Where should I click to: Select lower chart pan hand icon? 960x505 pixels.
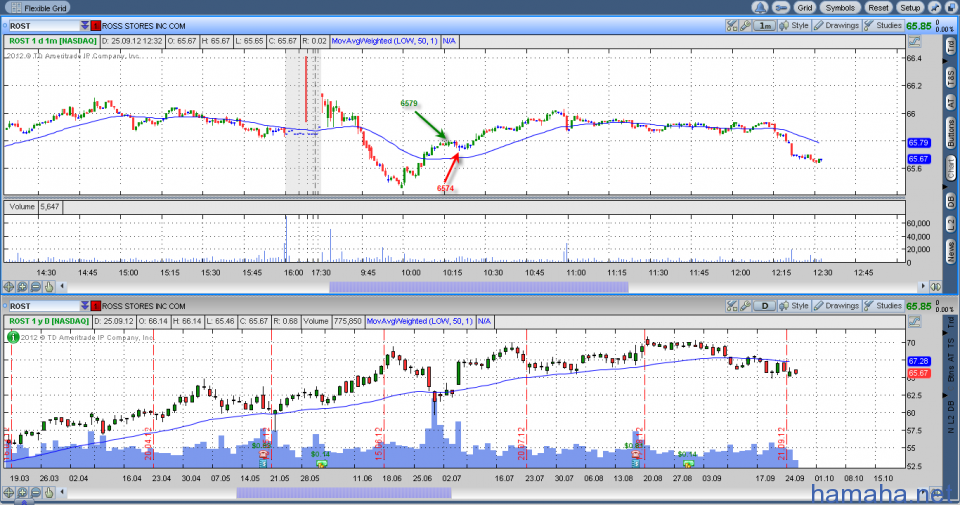click(x=49, y=492)
